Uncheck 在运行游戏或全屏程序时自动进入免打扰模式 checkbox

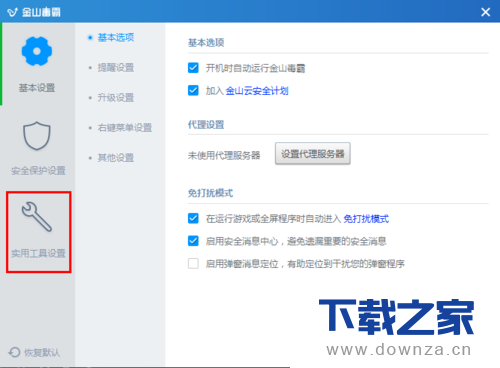193,218
